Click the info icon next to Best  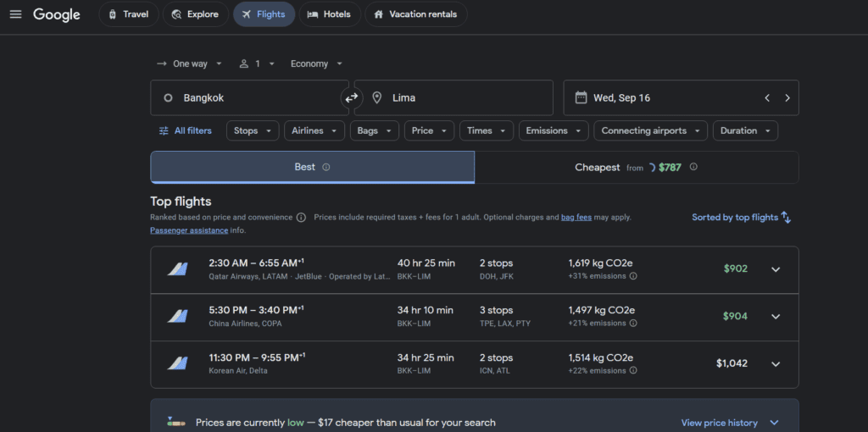pyautogui.click(x=326, y=167)
